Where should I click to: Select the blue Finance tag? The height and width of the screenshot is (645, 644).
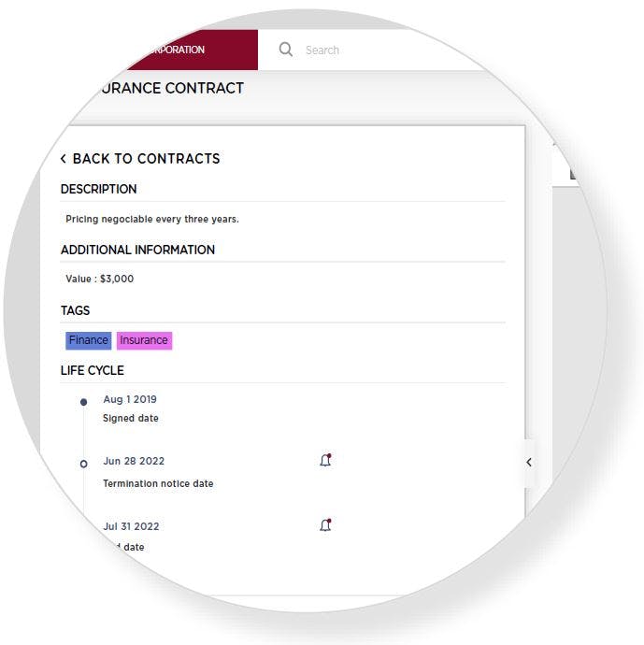click(x=88, y=340)
